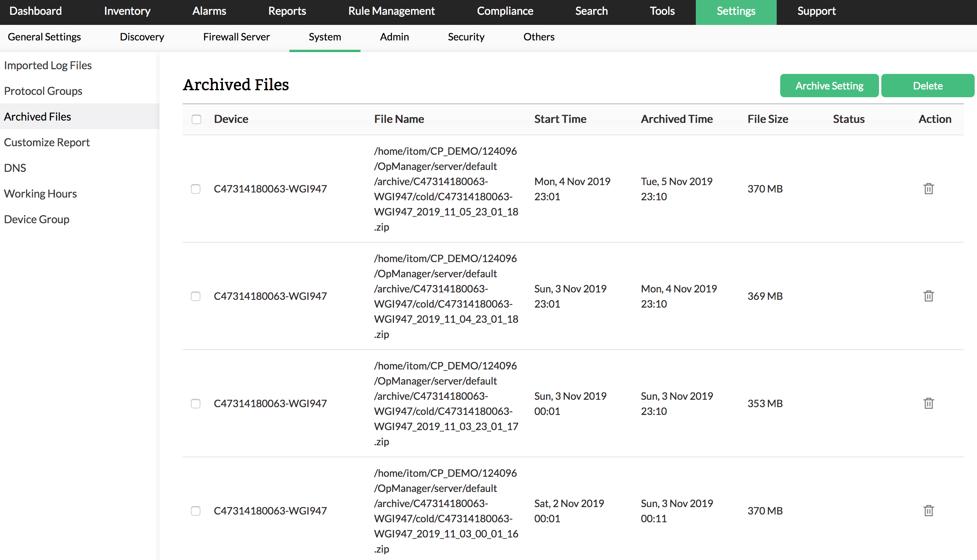
Task: Go to the Compliance tab
Action: tap(505, 11)
